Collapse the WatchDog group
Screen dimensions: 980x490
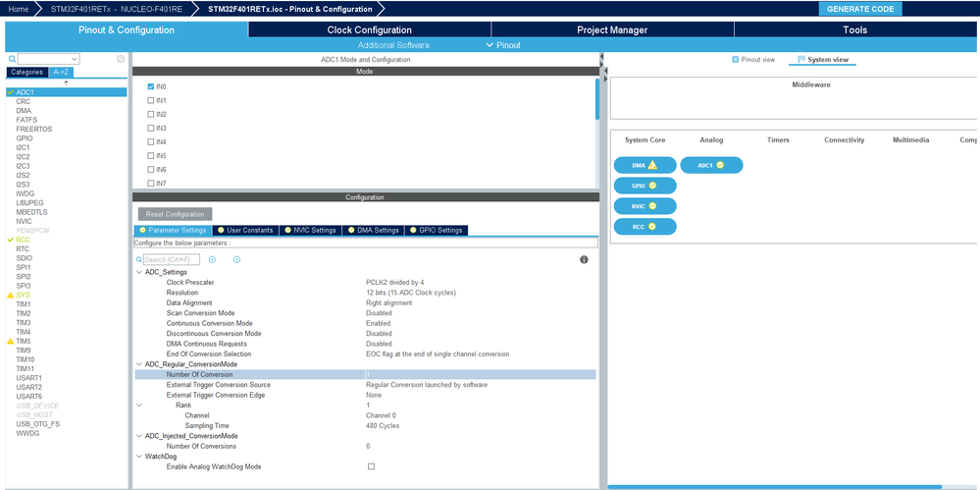138,457
